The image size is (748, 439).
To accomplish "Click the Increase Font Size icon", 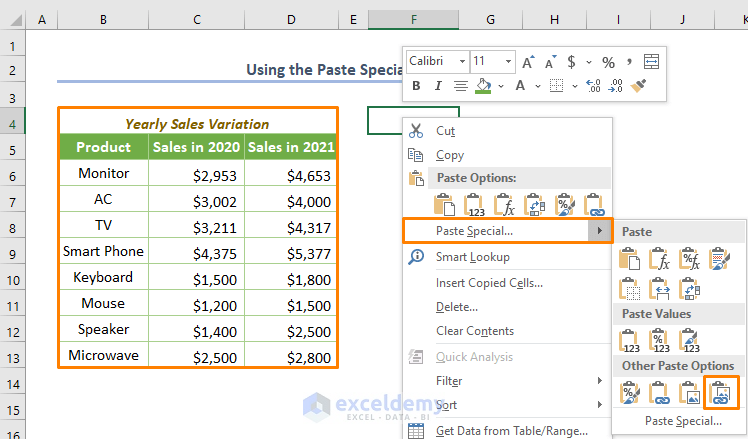I will (527, 61).
